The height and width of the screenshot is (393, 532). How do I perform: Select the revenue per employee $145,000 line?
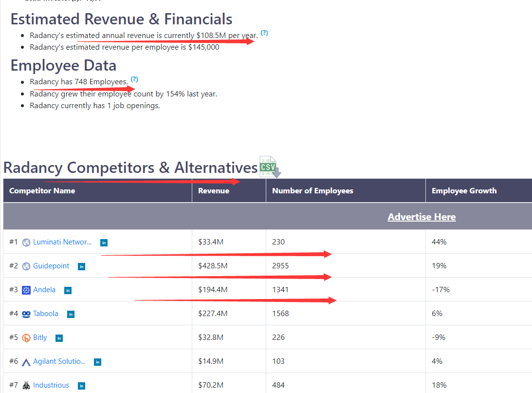(x=125, y=47)
